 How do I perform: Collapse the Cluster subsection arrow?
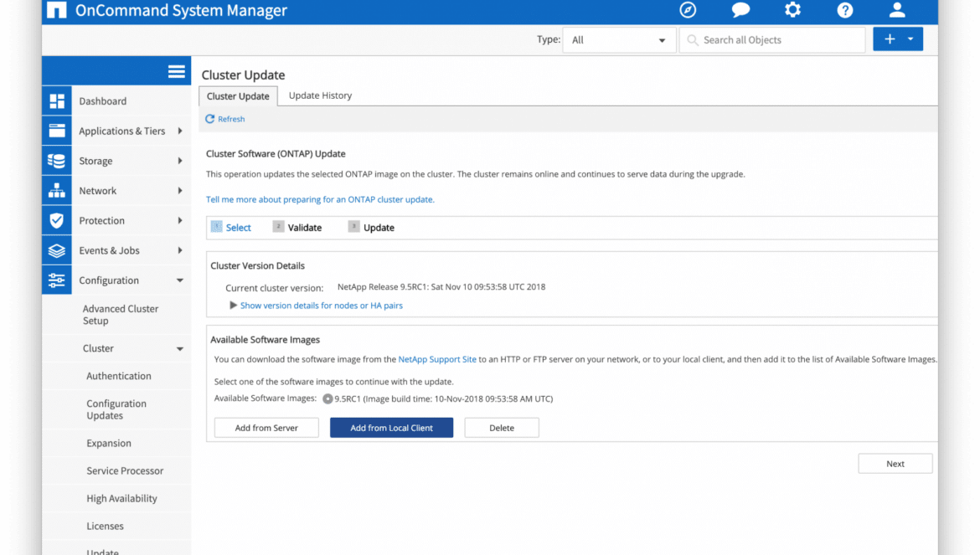180,349
